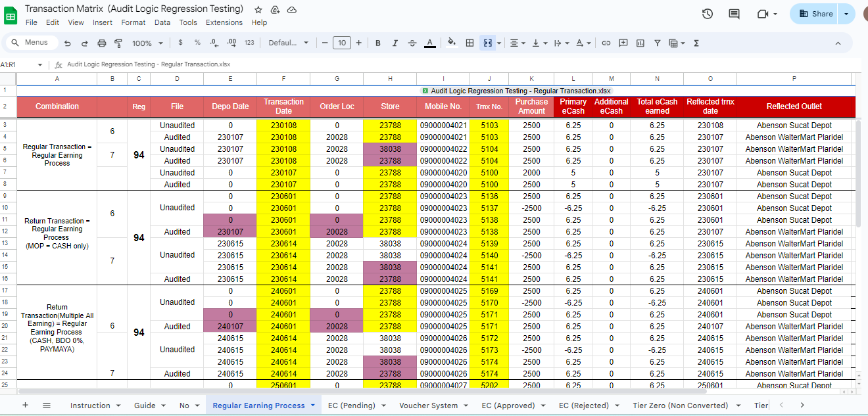
Task: Activate the paint format tool
Action: (x=118, y=43)
